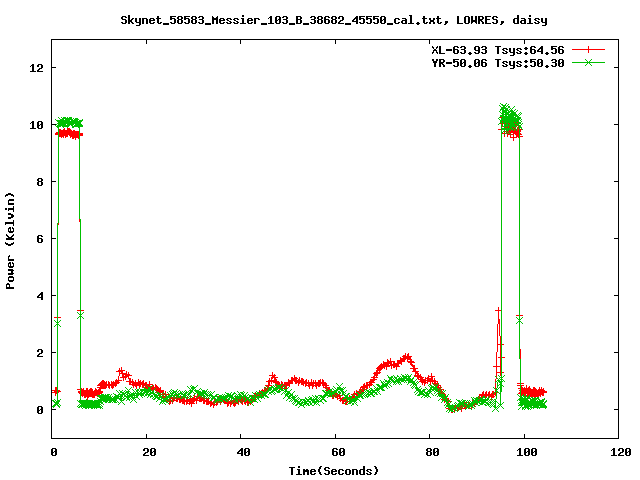Click the x-axis tick label 40
640x480 pixels.
244,452
